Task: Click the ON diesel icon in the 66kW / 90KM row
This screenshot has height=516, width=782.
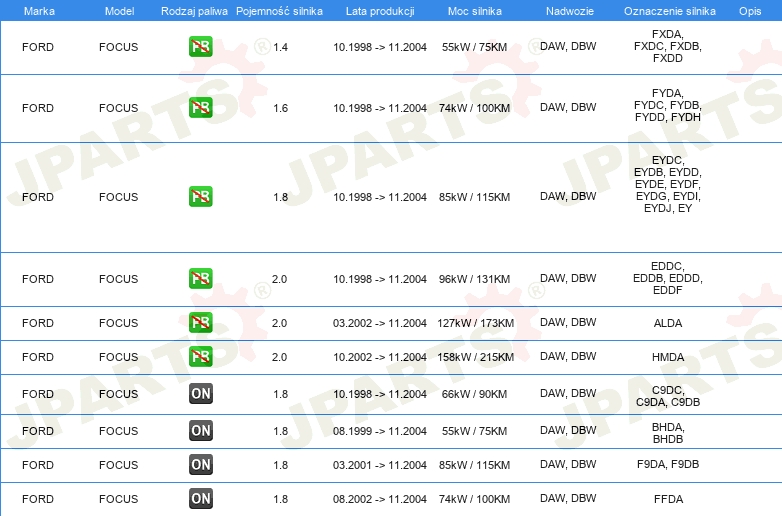Action: tap(201, 394)
